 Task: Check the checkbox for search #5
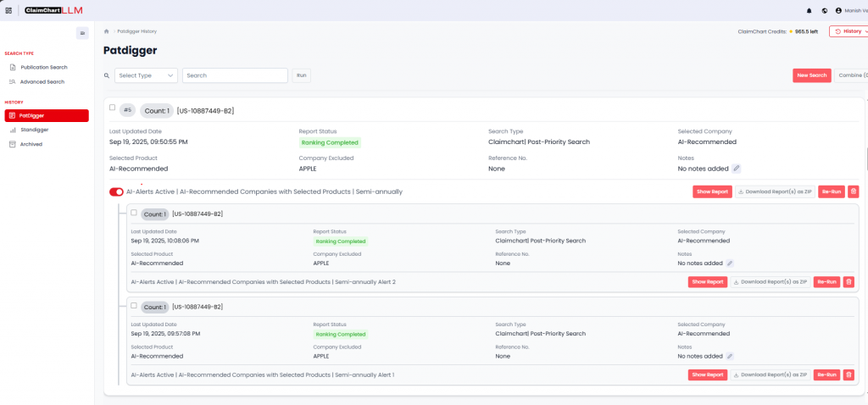[112, 108]
